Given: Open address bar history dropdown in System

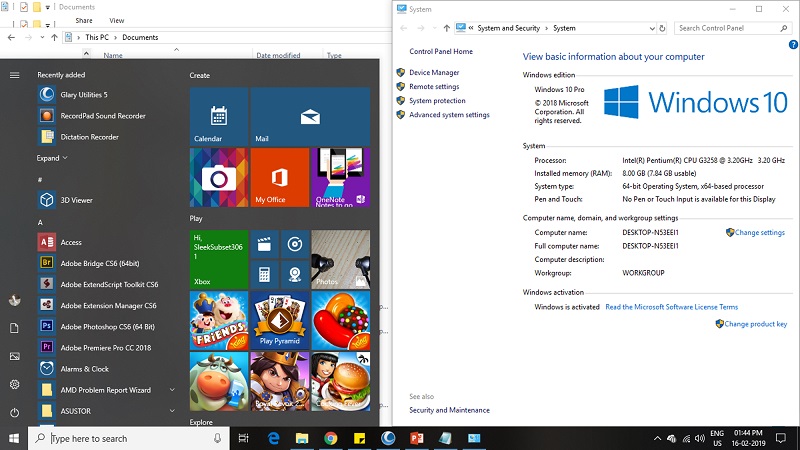Looking at the screenshot, I should tap(652, 29).
